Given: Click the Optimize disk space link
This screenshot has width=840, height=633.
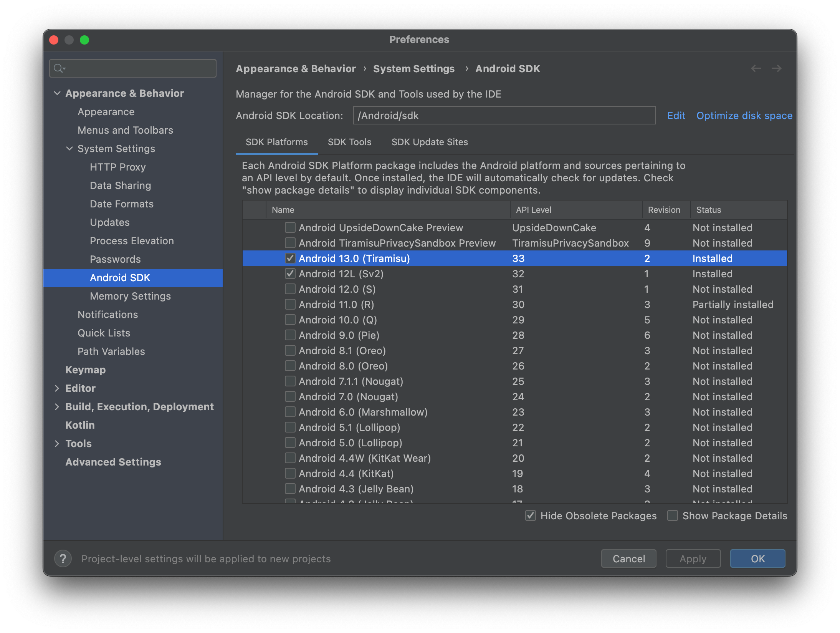Looking at the screenshot, I should point(744,115).
